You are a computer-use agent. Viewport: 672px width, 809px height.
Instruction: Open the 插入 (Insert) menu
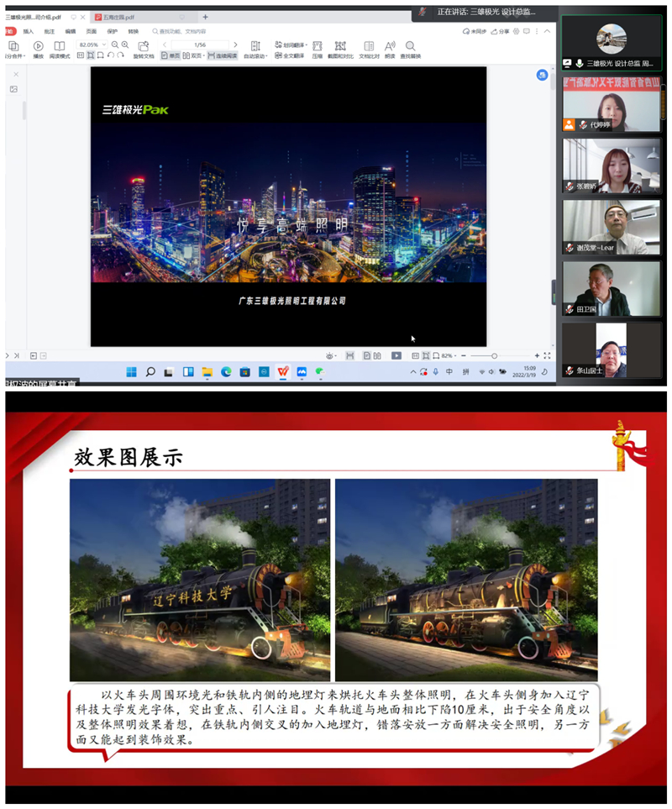pyautogui.click(x=29, y=31)
